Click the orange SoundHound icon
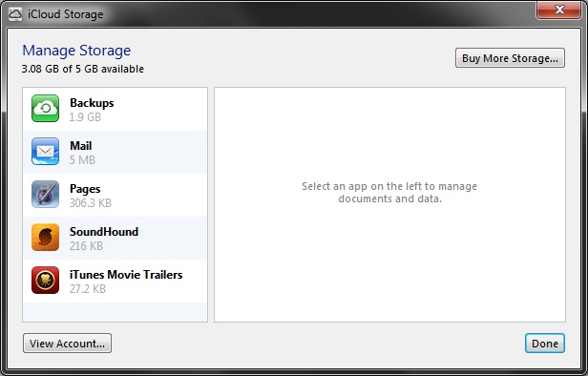 (x=46, y=238)
